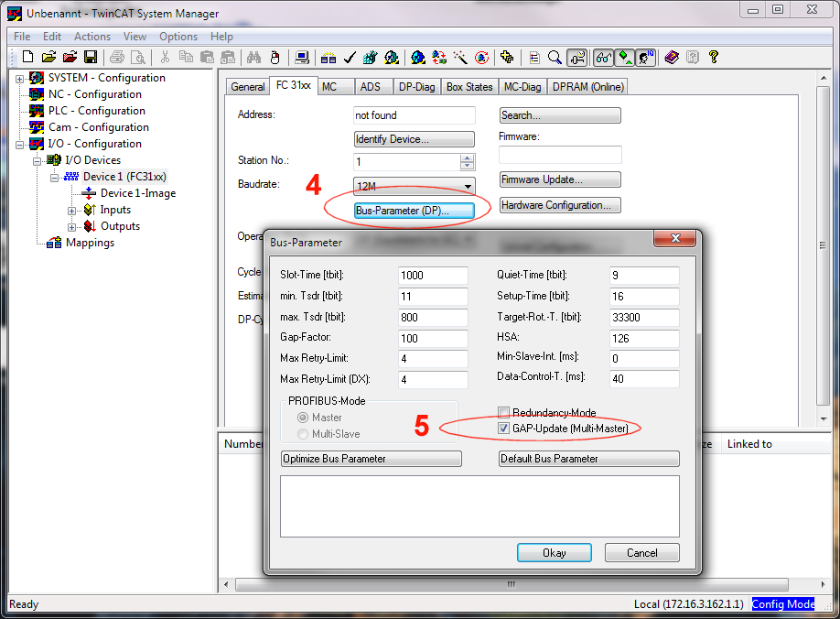Click the Firmware Update... button
The image size is (840, 619).
(x=560, y=179)
